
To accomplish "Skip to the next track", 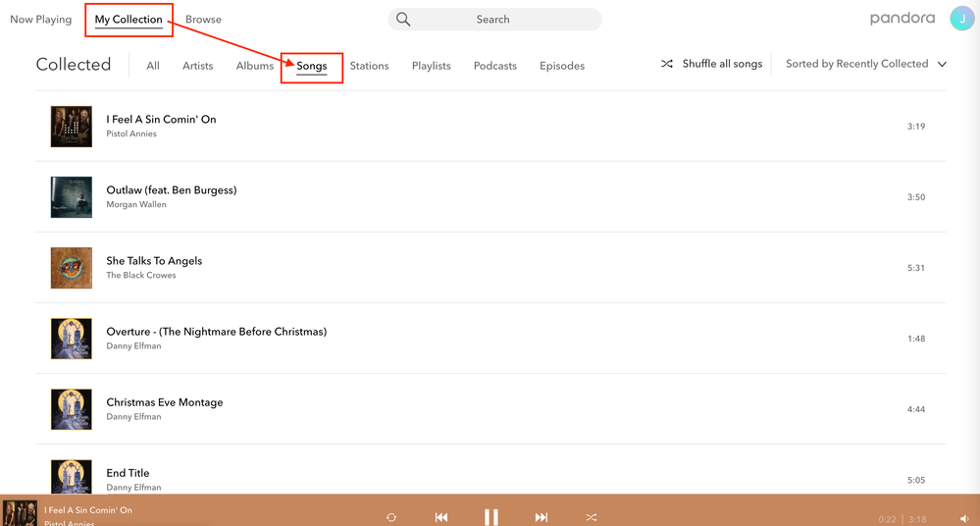I will [542, 517].
